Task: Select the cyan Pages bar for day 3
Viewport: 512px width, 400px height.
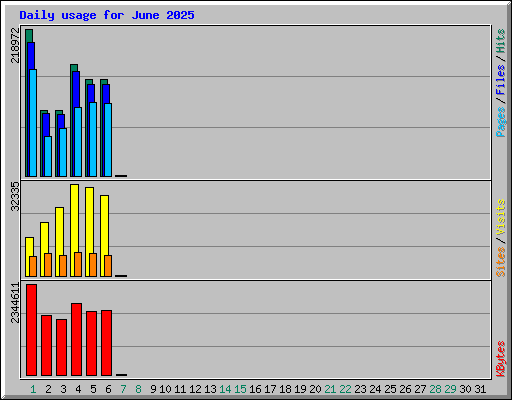Action: tap(63, 152)
